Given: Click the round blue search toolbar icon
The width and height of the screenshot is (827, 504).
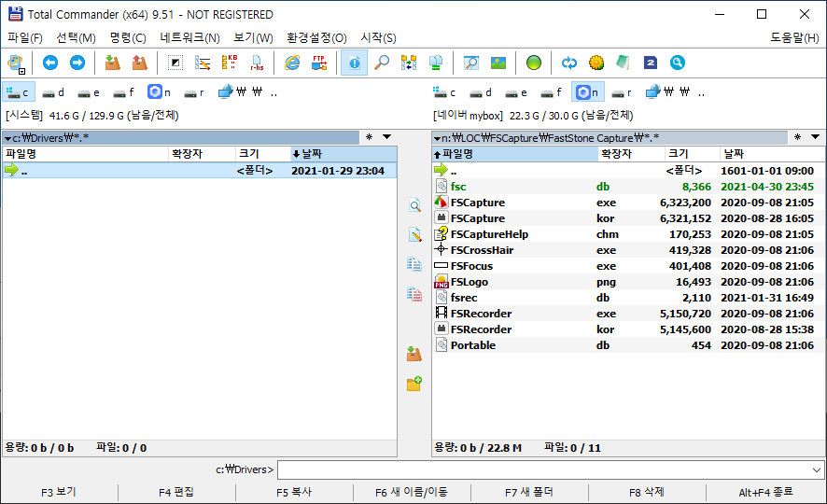Looking at the screenshot, I should (x=678, y=63).
